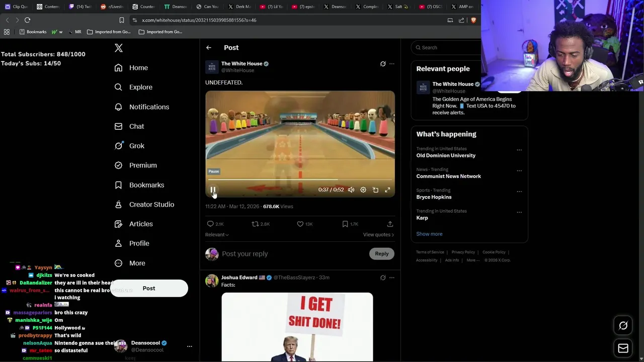
Task: Share the White House post
Action: coord(390,224)
